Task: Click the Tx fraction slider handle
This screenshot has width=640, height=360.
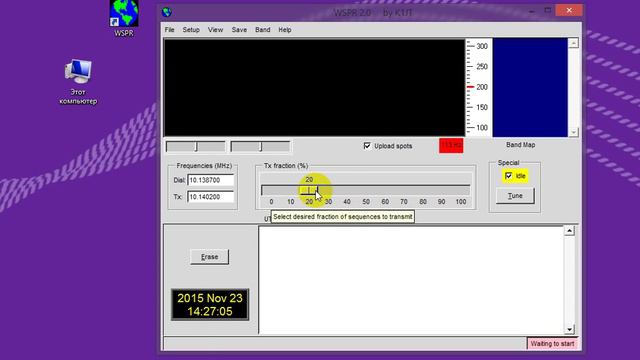Action: (x=309, y=190)
